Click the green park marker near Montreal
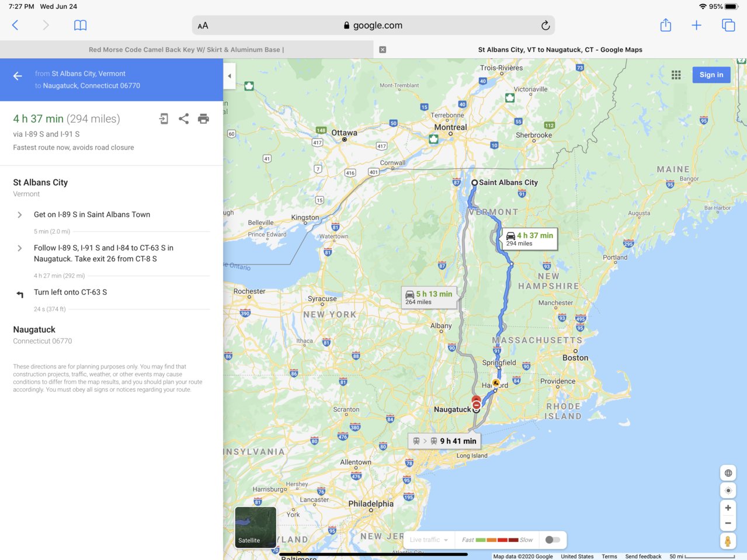747x560 pixels. (x=433, y=139)
